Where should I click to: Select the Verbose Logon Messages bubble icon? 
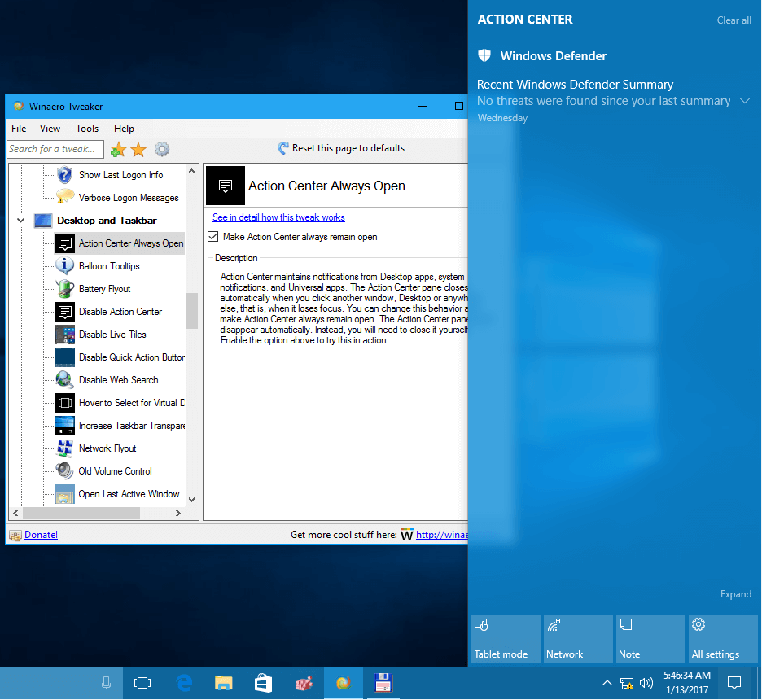pyautogui.click(x=64, y=198)
